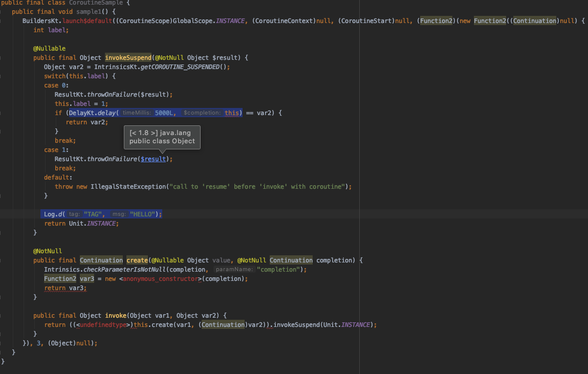Click the IllegalStateException class name

tap(128, 187)
